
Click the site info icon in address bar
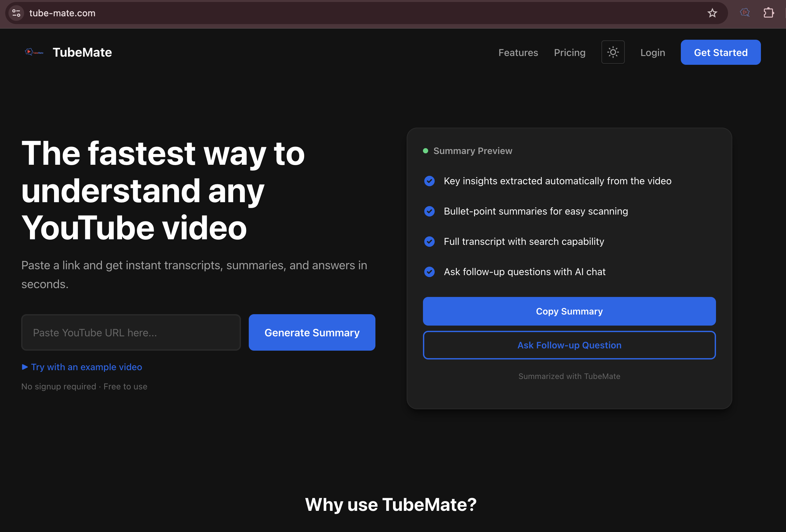coord(16,13)
